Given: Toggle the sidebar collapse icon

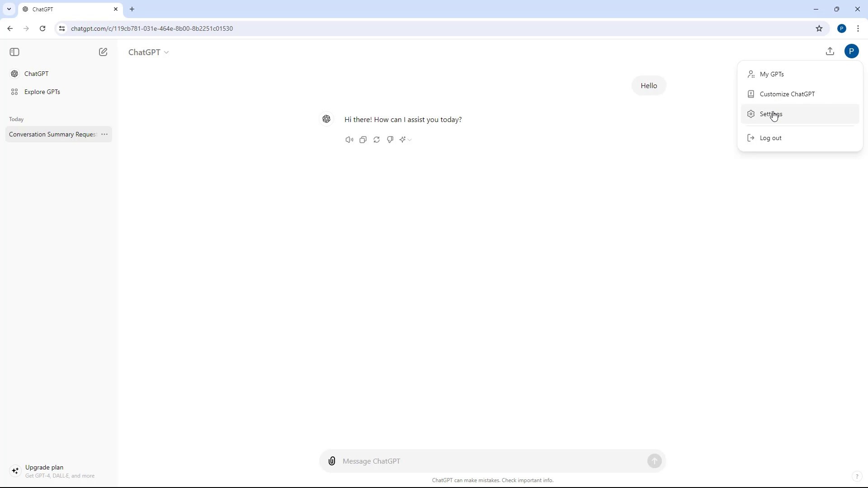Looking at the screenshot, I should 14,52.
